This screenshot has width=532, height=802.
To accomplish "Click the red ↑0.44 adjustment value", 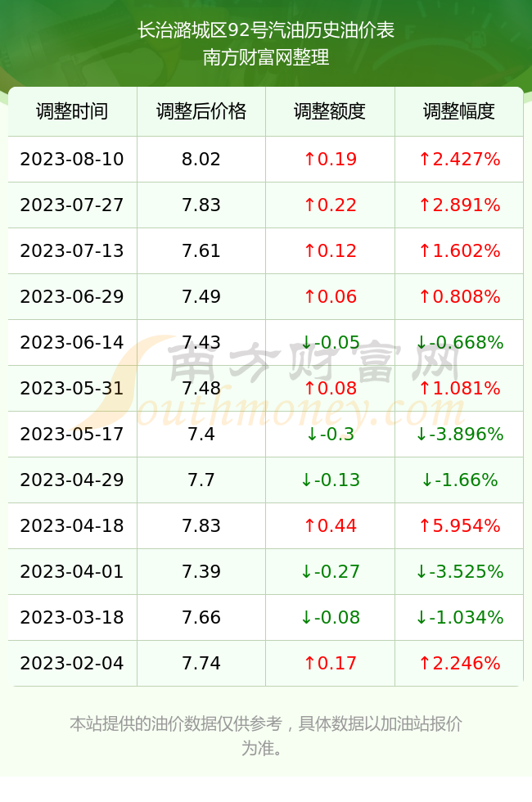I will tap(330, 525).
